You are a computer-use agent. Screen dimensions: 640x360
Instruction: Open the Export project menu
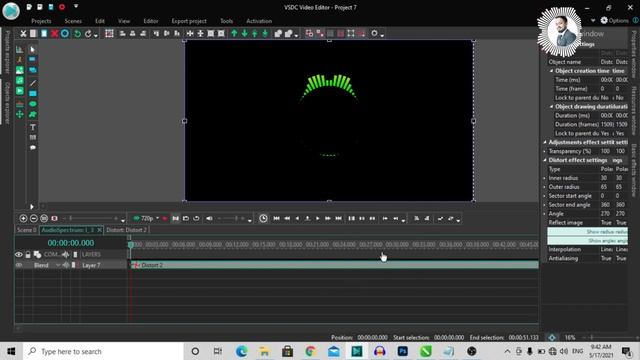click(189, 21)
